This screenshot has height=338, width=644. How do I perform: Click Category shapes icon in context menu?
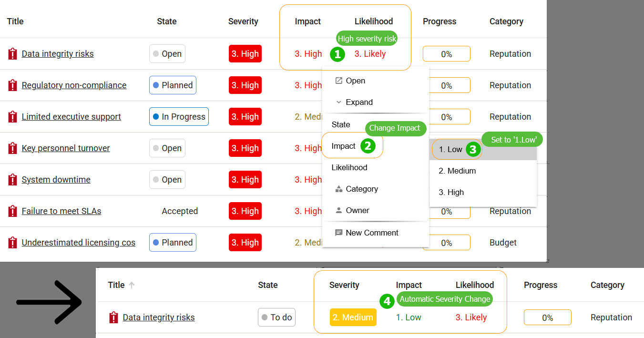[x=339, y=189]
